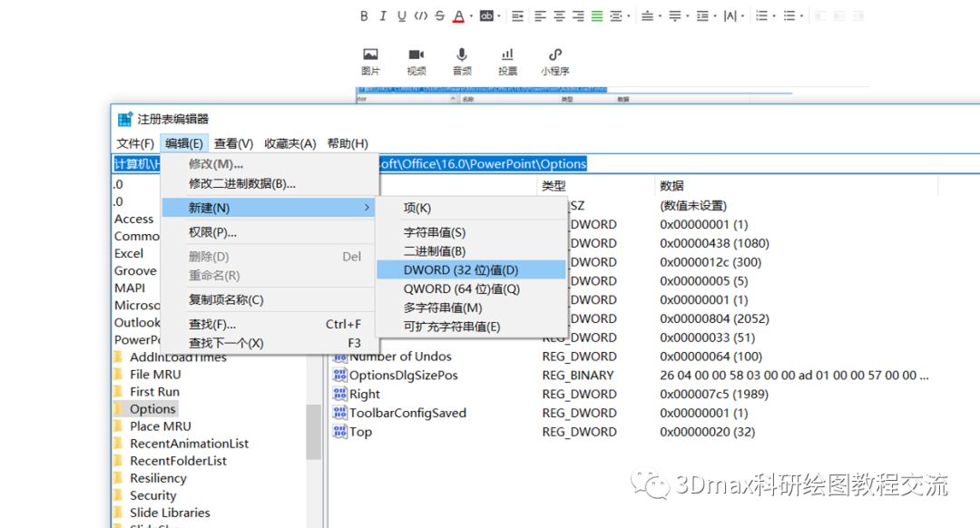
Task: Apply the ab text background color
Action: (x=486, y=16)
